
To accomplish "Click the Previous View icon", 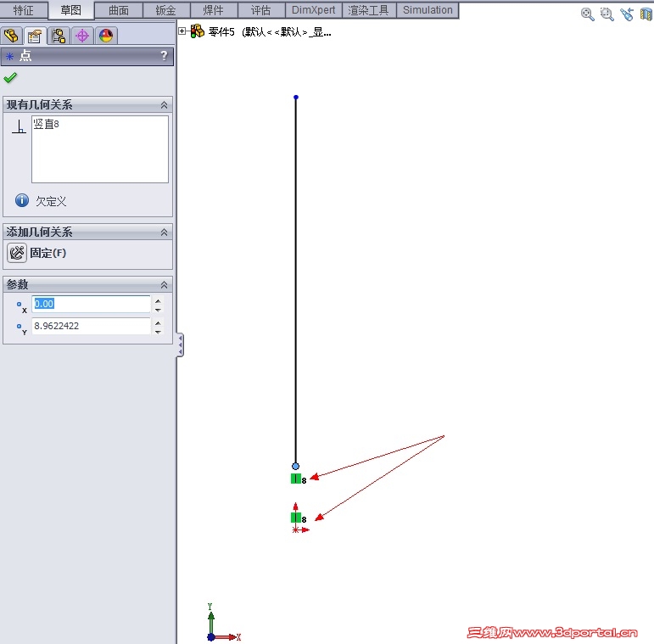I will [x=627, y=14].
